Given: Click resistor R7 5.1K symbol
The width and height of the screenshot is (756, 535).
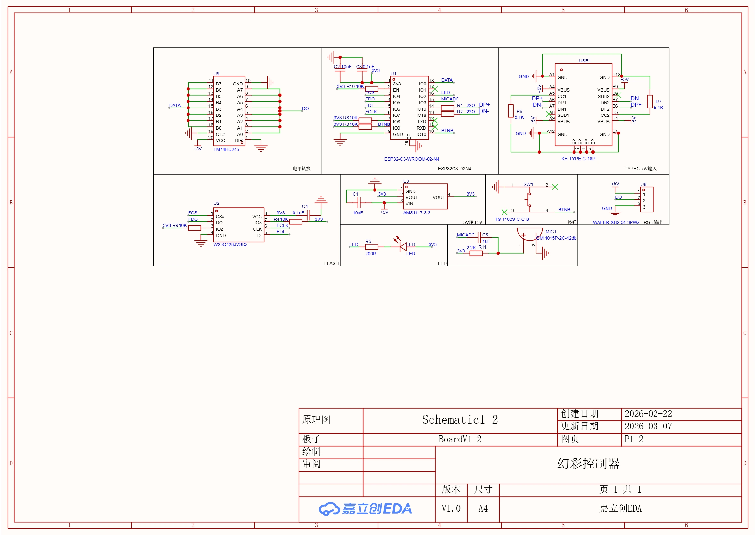Looking at the screenshot, I should [649, 101].
